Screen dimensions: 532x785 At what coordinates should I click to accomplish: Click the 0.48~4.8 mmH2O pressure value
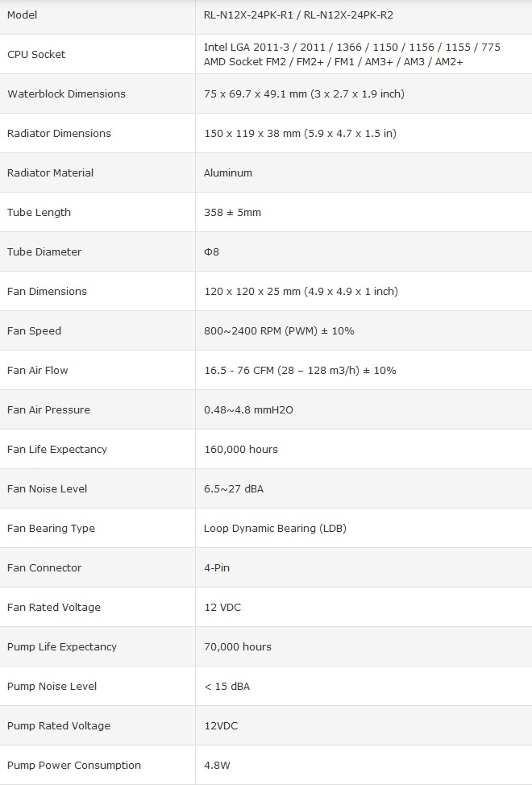tap(248, 410)
